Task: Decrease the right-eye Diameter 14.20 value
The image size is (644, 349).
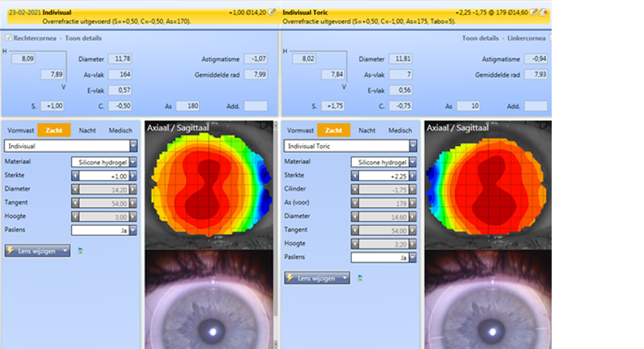Action: tap(76, 190)
